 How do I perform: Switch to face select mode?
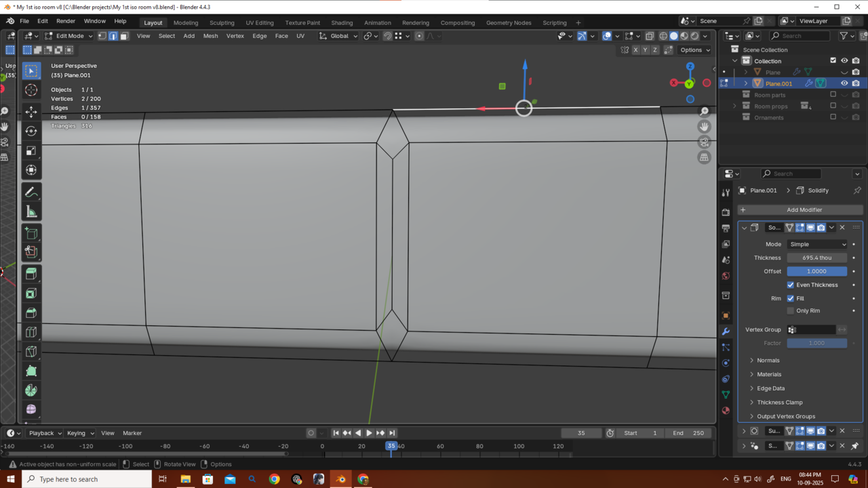tap(124, 36)
